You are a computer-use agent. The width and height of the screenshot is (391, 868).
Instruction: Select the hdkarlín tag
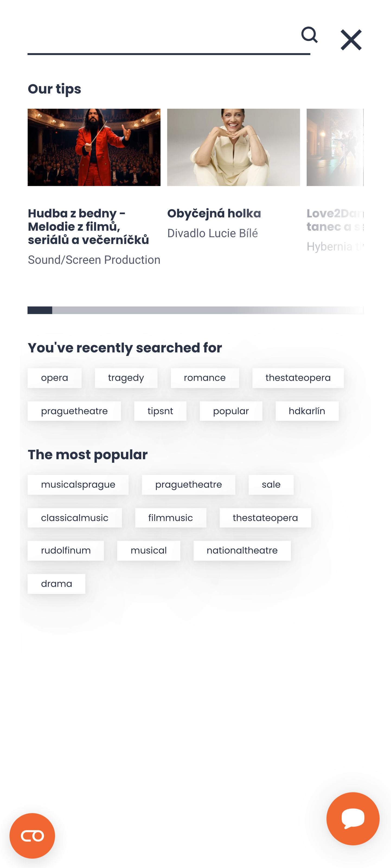click(307, 411)
